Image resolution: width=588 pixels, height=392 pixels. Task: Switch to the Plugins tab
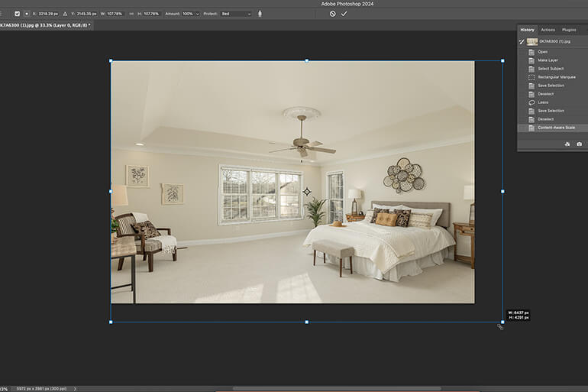click(569, 30)
